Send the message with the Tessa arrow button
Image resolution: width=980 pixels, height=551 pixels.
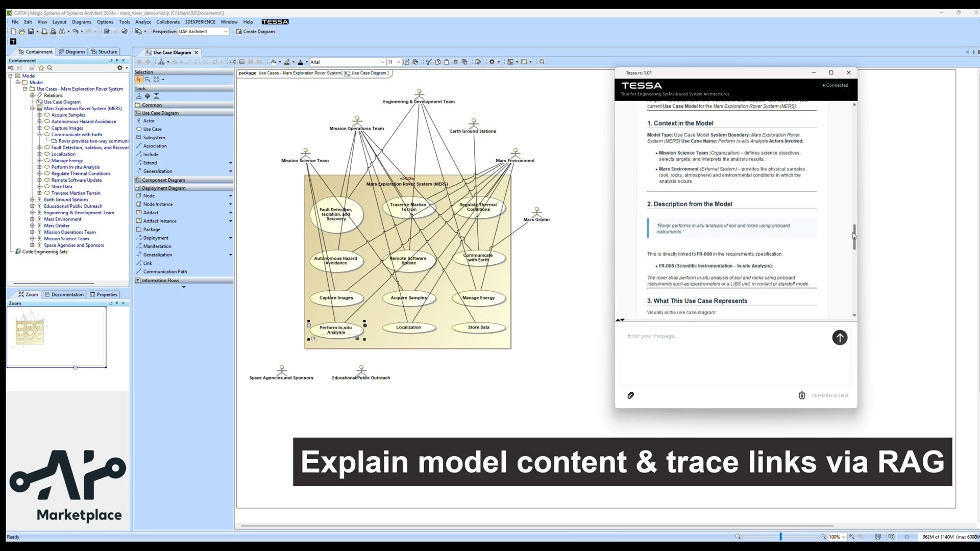coord(840,338)
